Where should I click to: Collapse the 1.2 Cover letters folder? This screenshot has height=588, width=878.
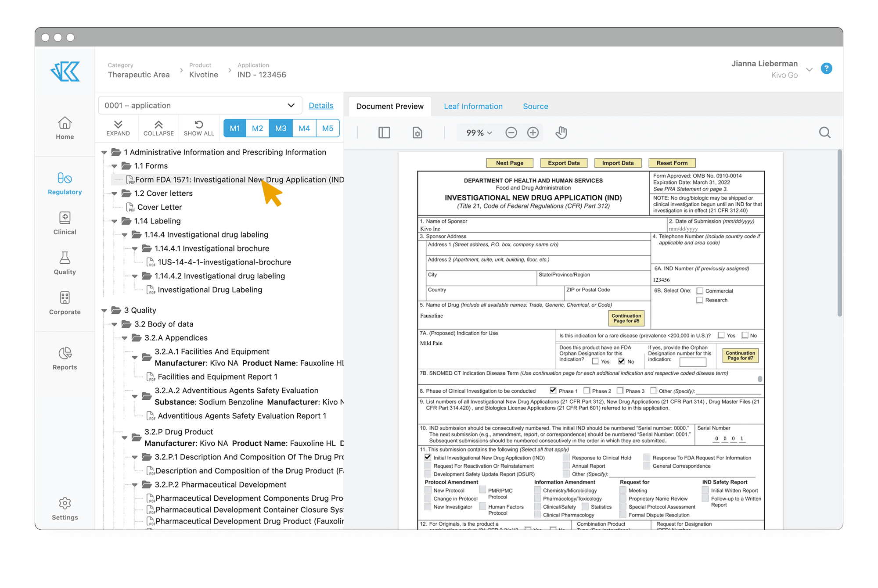(114, 194)
